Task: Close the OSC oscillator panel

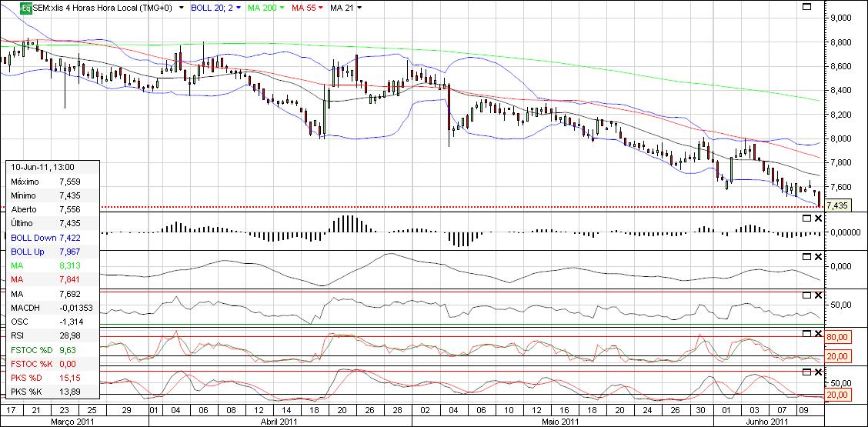Action: coord(818,256)
